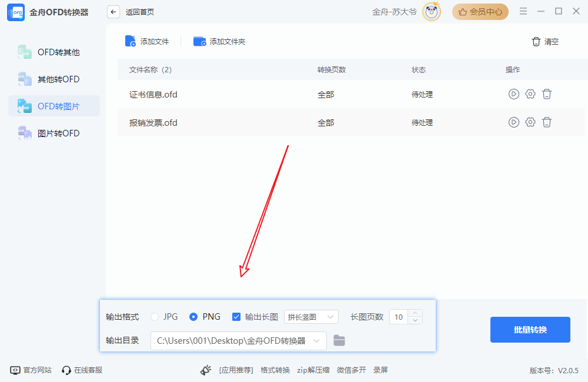This screenshot has height=382, width=588.
Task: Click the username 金舟-苏大爷
Action: [395, 12]
